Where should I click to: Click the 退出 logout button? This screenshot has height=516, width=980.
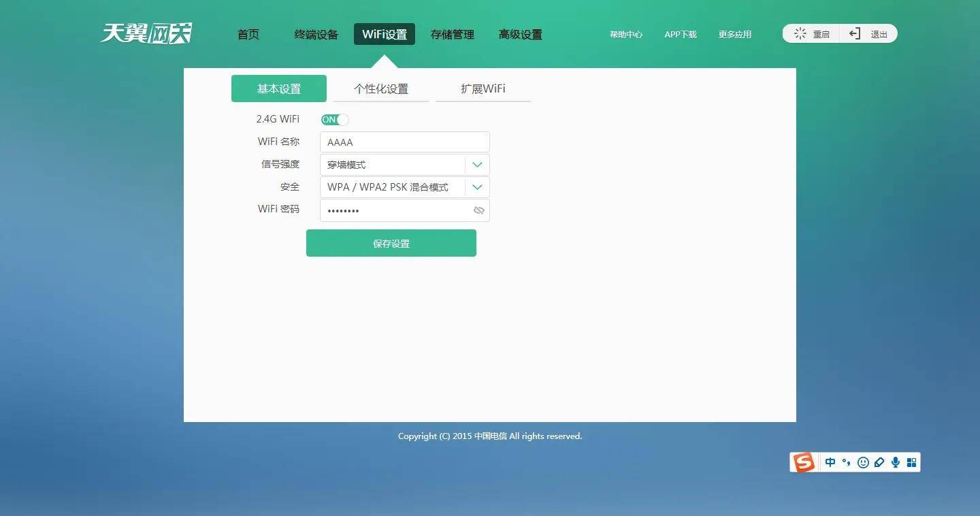(x=868, y=33)
